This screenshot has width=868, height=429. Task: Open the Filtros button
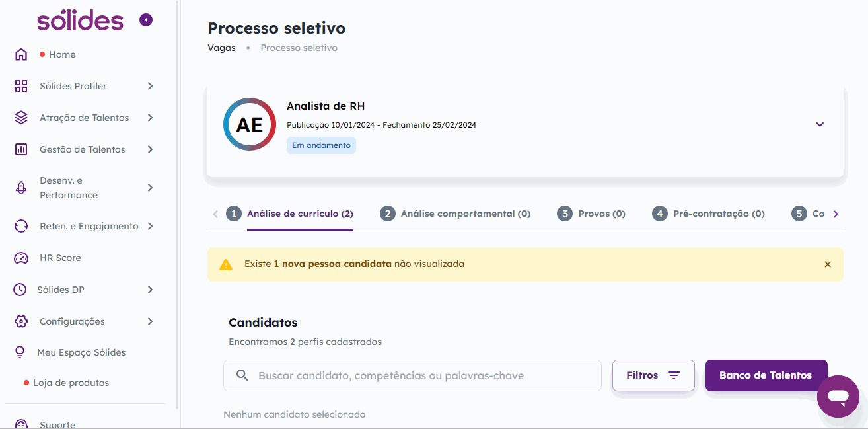(x=653, y=375)
